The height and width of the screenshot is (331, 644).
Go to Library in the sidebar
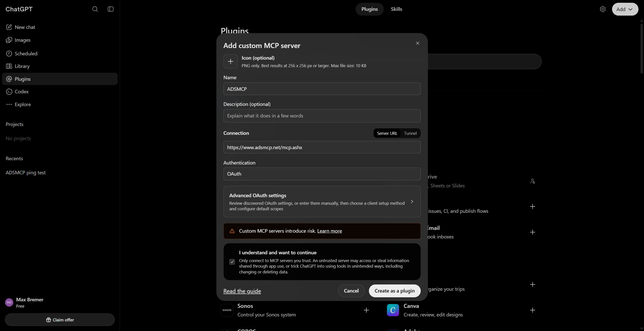(x=60, y=66)
